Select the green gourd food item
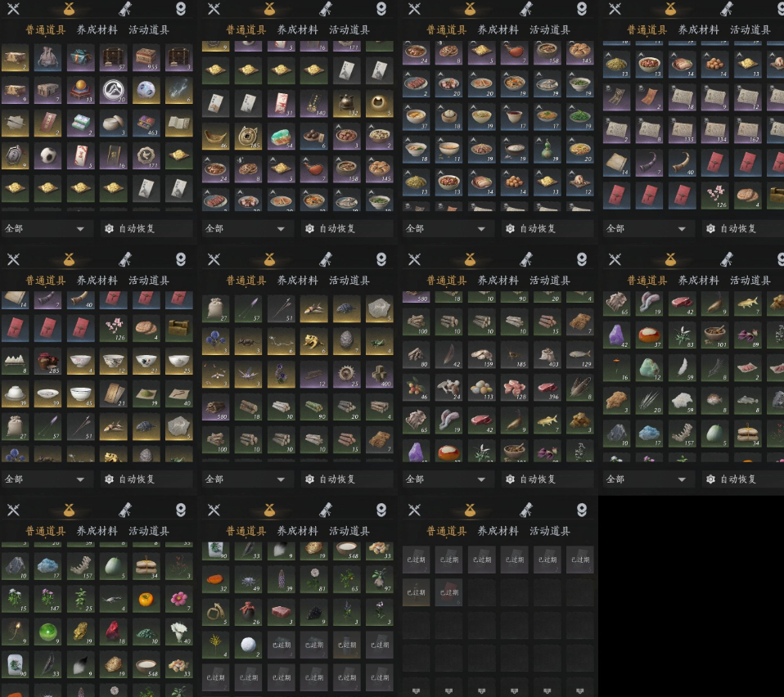Image resolution: width=784 pixels, height=697 pixels. (547, 150)
